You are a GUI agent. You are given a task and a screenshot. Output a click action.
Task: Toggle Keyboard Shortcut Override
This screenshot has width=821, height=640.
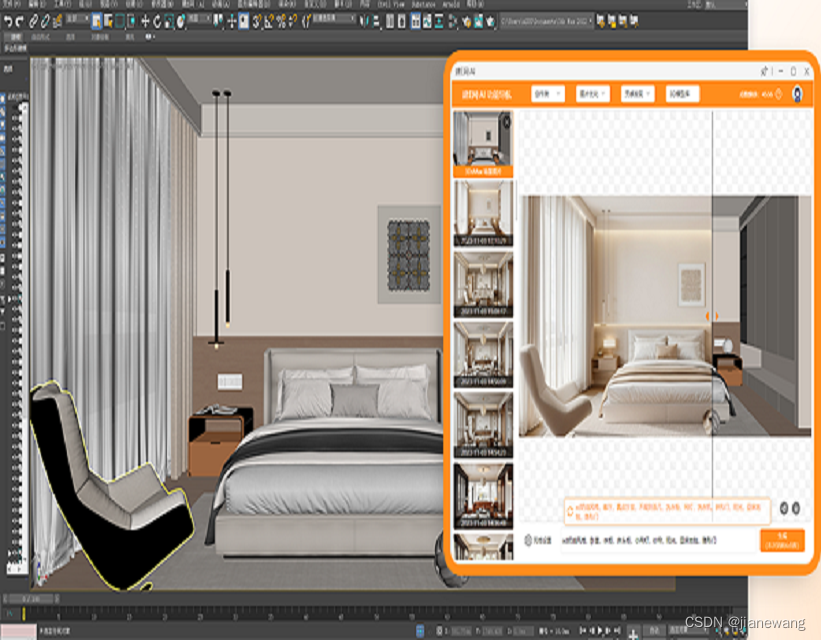pyautogui.click(x=243, y=21)
